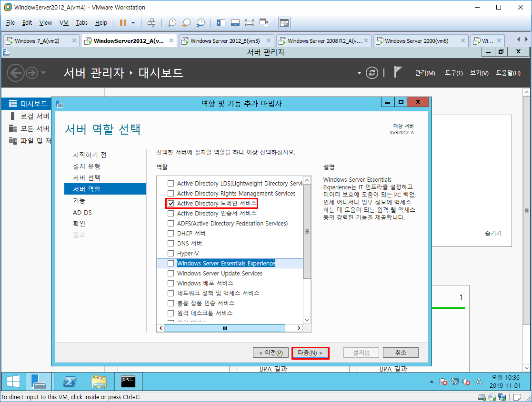Toggle the thumbnail bar icon in VMware toolbar
The width and height of the screenshot is (532, 402).
(235, 23)
